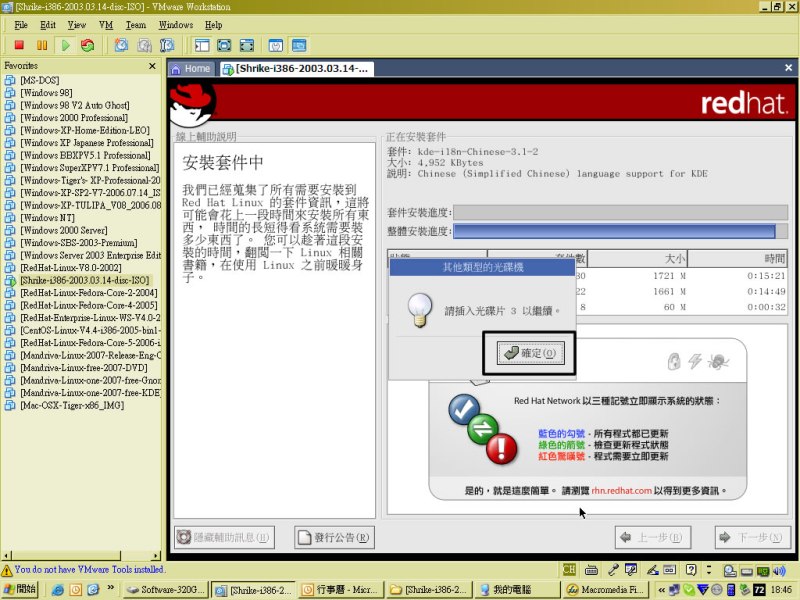Toggle the Favorites sidebar toolbar icon
The image size is (800, 600).
tap(202, 45)
